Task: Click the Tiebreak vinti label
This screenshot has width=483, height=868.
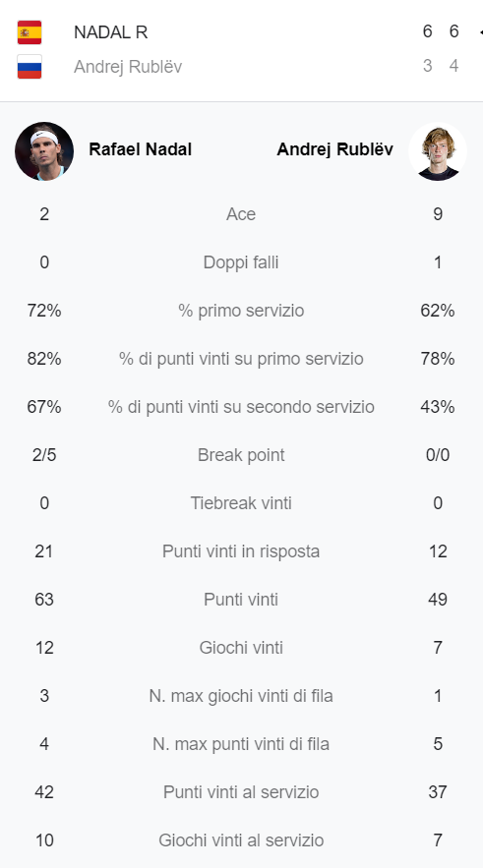Action: point(241,503)
